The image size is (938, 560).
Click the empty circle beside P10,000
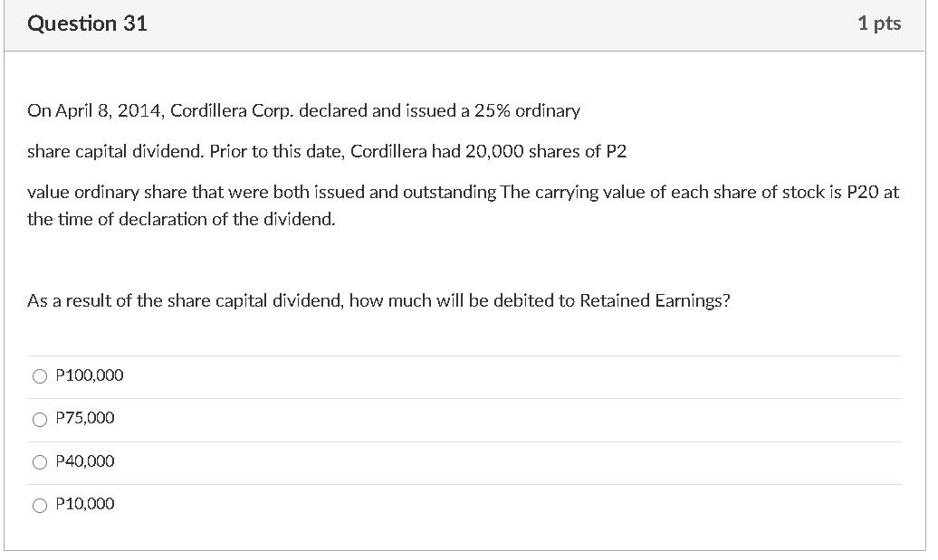point(40,504)
